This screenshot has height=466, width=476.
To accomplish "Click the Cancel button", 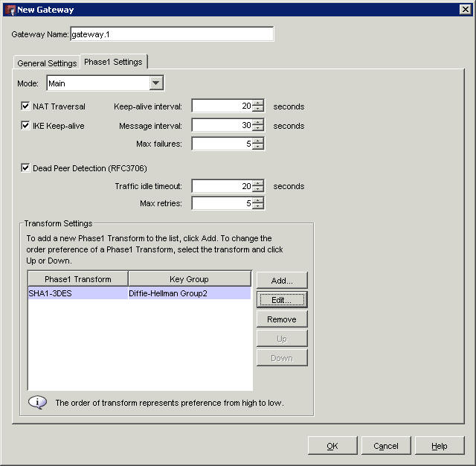I will pyautogui.click(x=386, y=446).
